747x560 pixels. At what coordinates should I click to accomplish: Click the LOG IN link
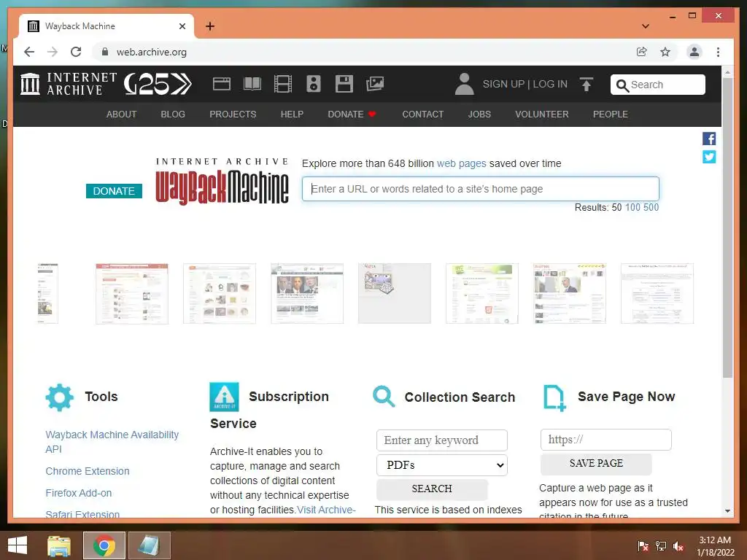pyautogui.click(x=550, y=85)
